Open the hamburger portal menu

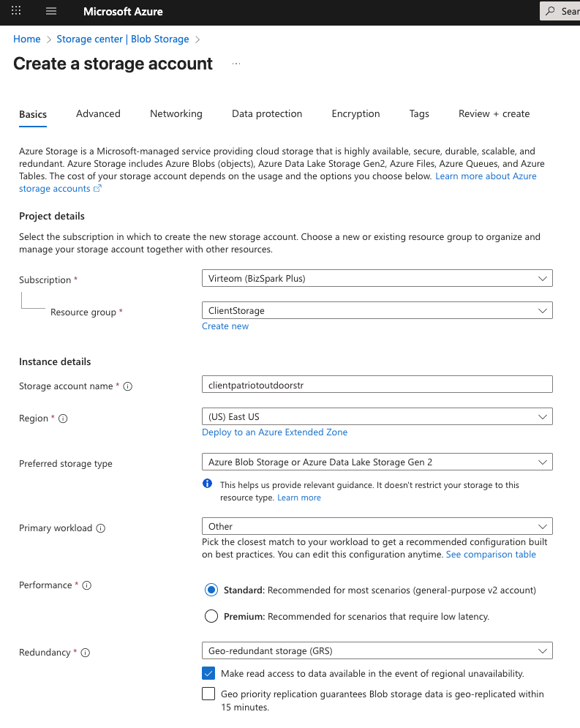pyautogui.click(x=50, y=11)
